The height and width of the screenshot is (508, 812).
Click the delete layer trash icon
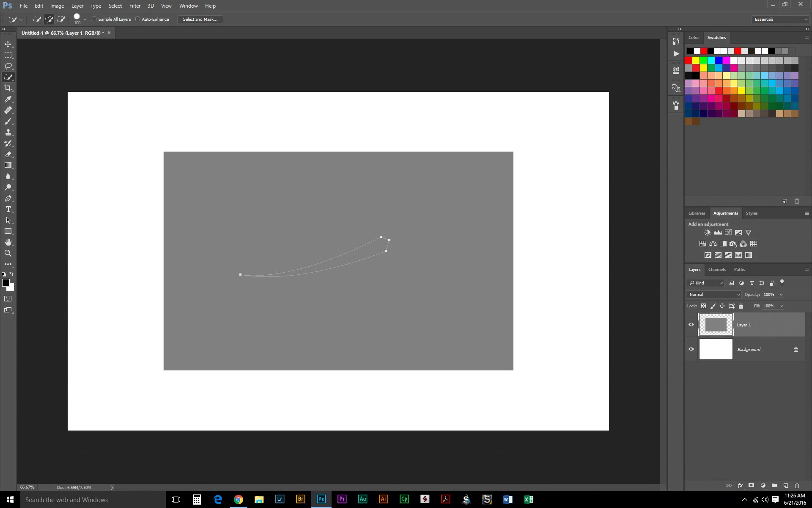point(797,486)
